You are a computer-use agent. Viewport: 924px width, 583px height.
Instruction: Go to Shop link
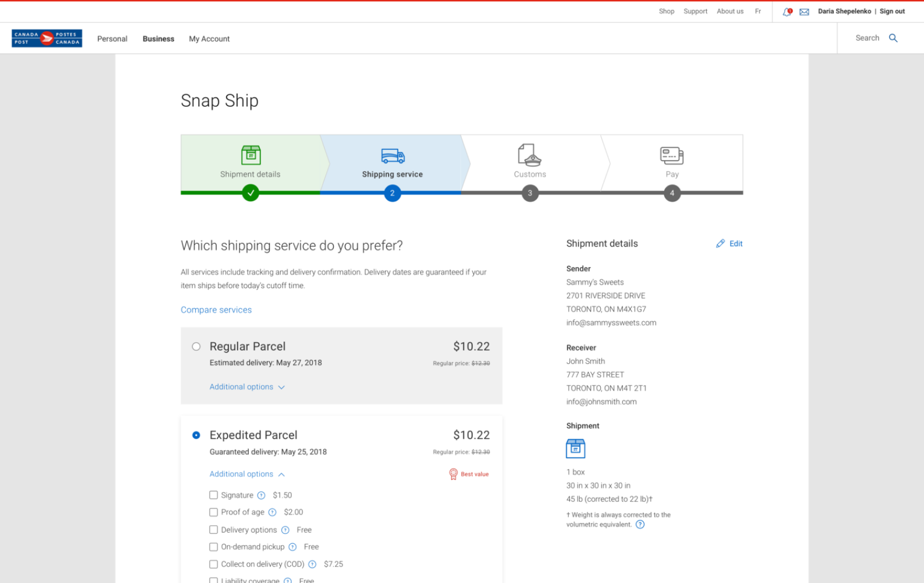(666, 11)
